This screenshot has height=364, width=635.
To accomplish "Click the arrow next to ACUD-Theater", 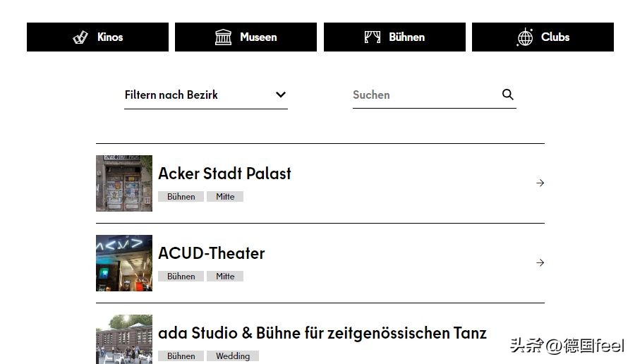I will coord(540,263).
